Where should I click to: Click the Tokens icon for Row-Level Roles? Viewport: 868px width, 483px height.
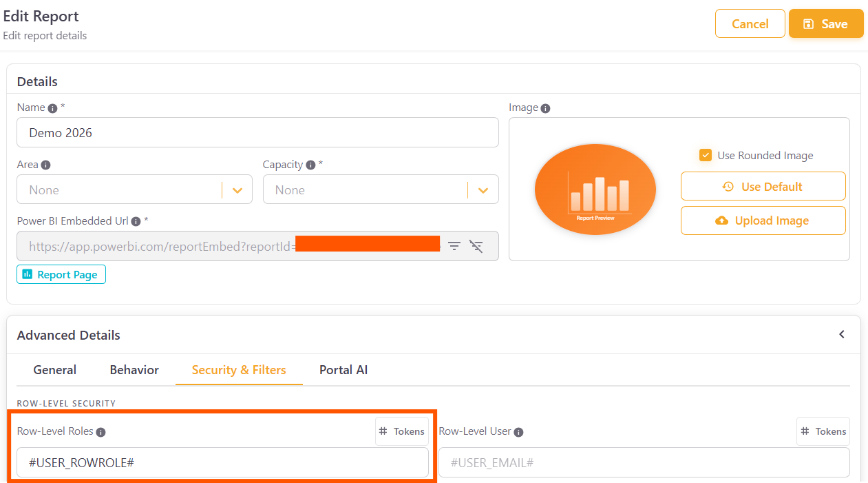pyautogui.click(x=401, y=431)
